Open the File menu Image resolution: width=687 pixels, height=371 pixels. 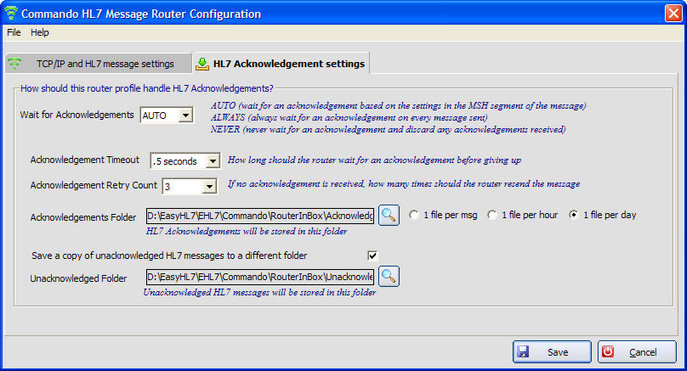pos(14,32)
